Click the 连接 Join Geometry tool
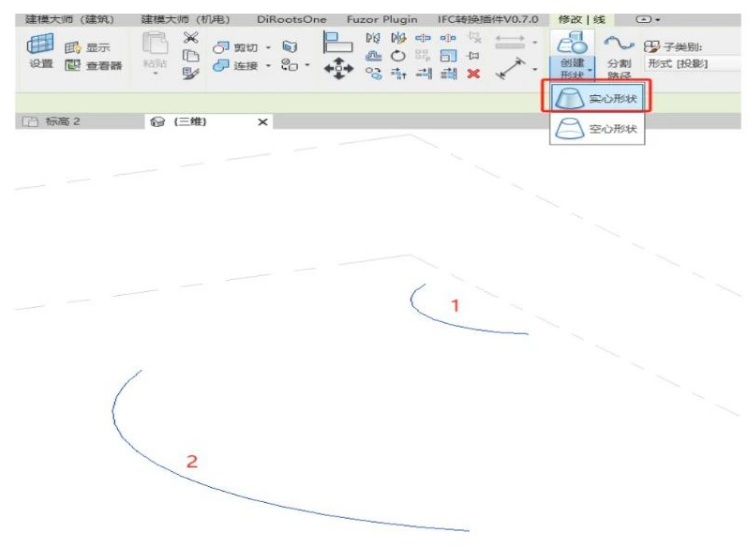The height and width of the screenshot is (547, 749). 235,65
